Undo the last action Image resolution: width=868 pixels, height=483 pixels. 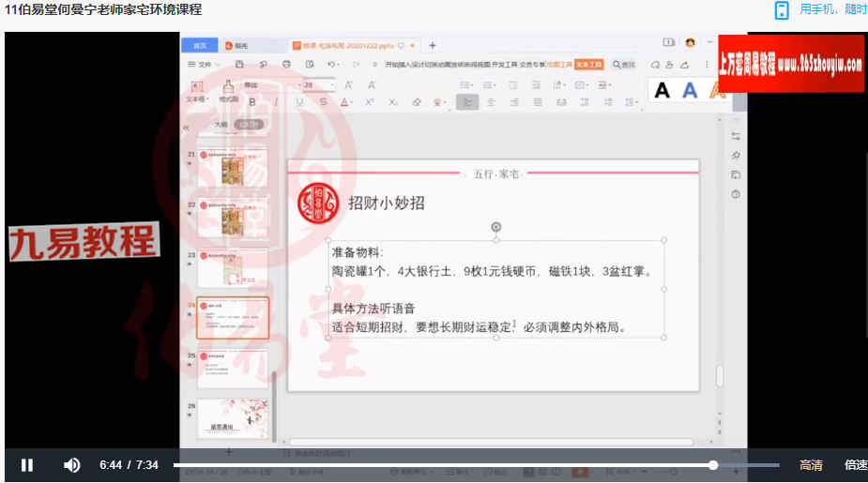(x=331, y=64)
